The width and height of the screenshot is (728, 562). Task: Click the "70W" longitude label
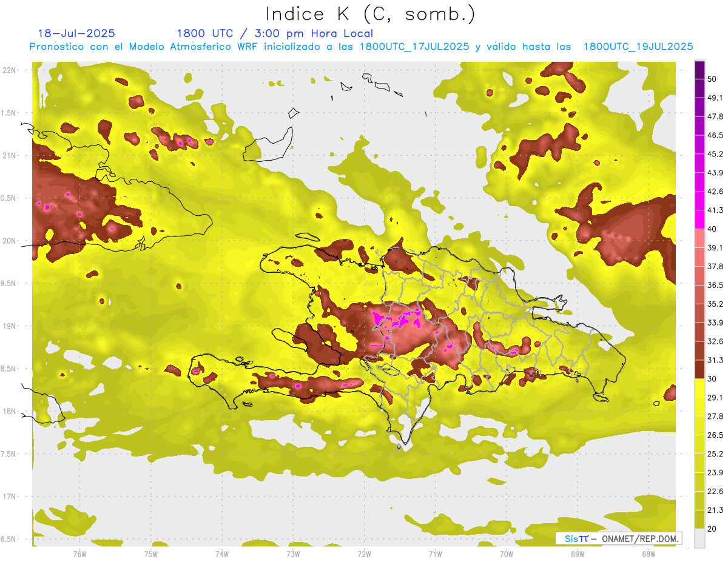[x=507, y=554]
